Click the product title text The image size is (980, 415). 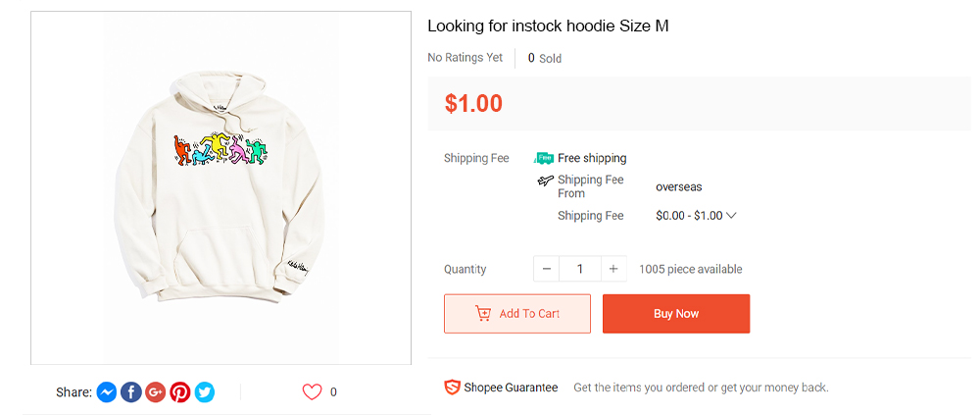point(548,26)
